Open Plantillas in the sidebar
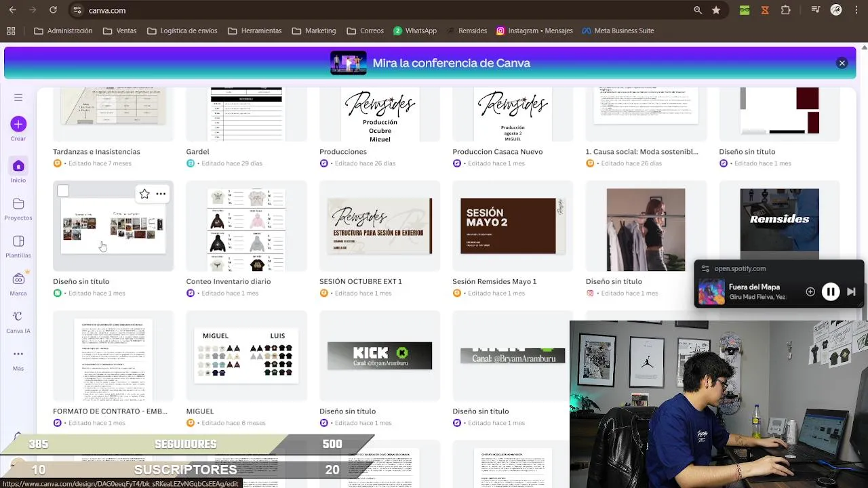Image resolution: width=868 pixels, height=488 pixels. point(18,247)
